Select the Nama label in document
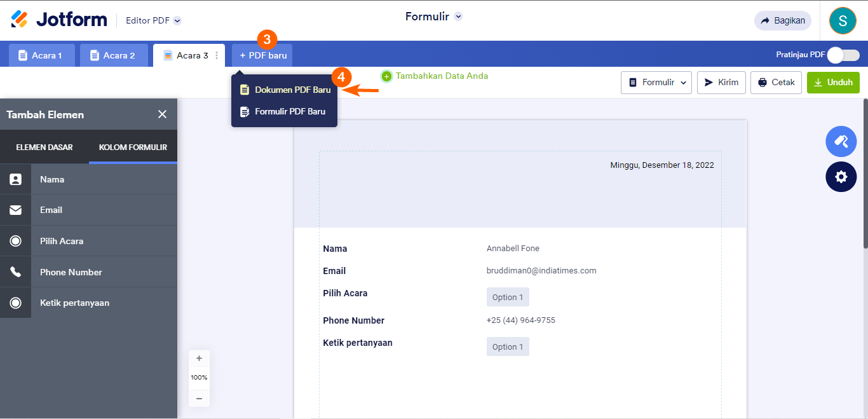Screen dimensions: 868x419 click(x=335, y=249)
